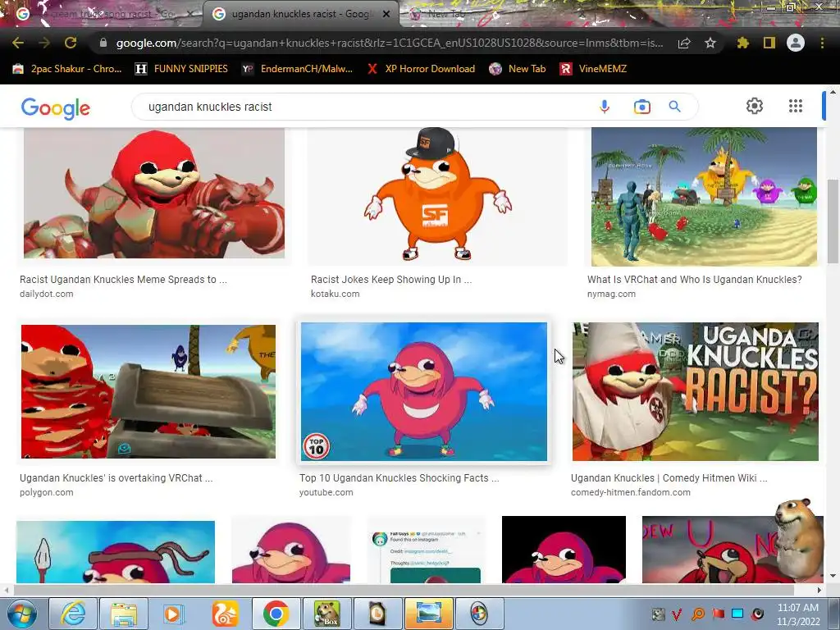Click 'What Is VRChat and Who Is' title

[694, 280]
